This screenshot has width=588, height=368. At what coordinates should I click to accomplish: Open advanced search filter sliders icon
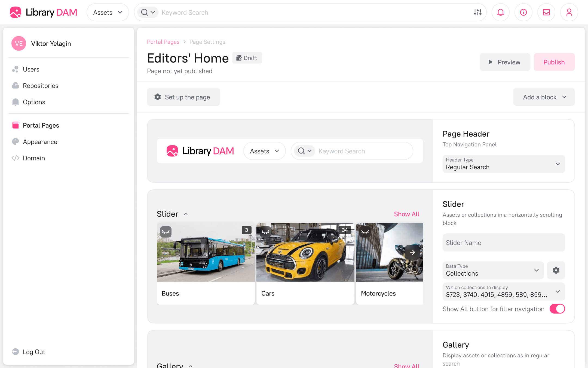tap(477, 12)
